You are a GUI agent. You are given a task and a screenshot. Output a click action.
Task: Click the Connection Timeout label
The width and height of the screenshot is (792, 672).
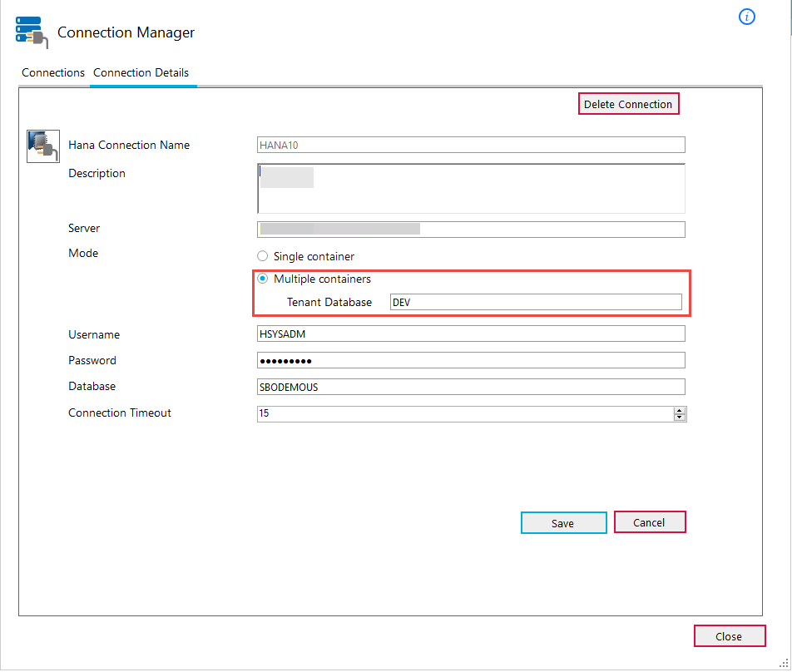point(120,413)
